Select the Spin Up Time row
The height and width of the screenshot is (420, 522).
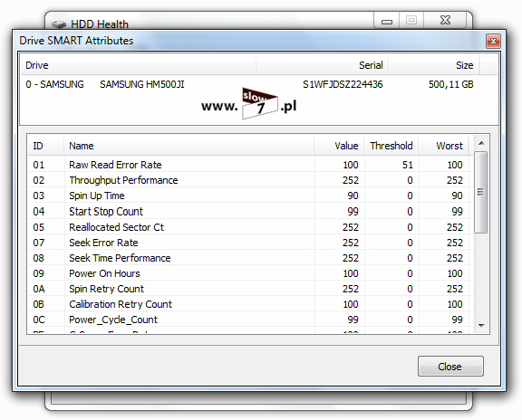(250, 196)
